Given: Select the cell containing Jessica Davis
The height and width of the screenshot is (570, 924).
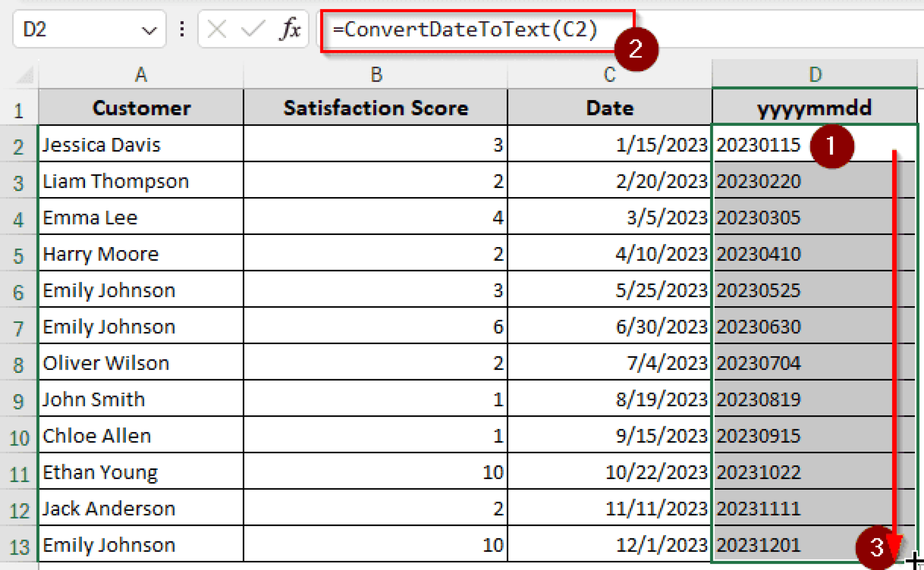Looking at the screenshot, I should click(x=140, y=145).
